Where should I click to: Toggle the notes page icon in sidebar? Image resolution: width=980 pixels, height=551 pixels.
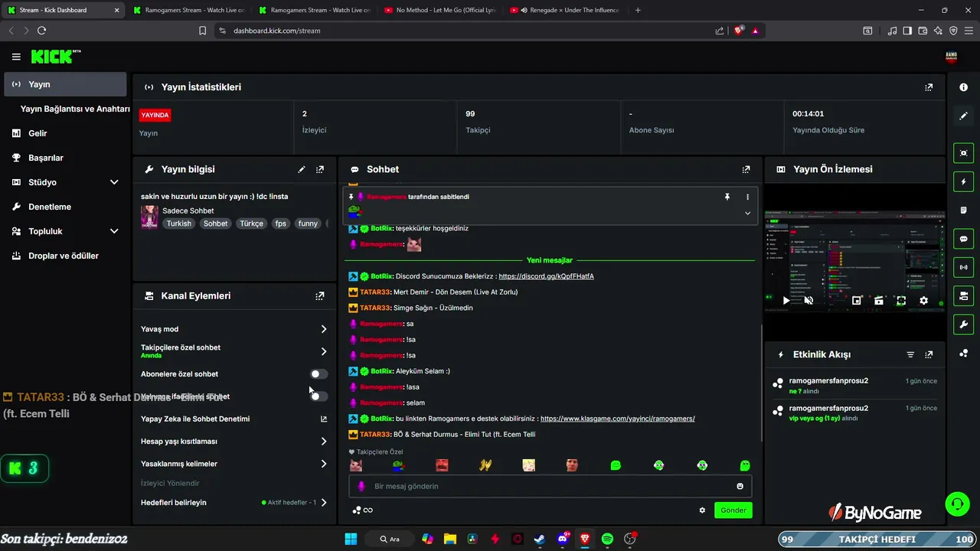[964, 210]
